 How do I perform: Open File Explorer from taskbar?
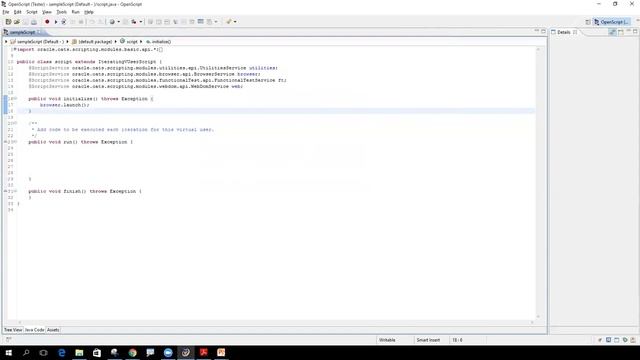point(79,353)
